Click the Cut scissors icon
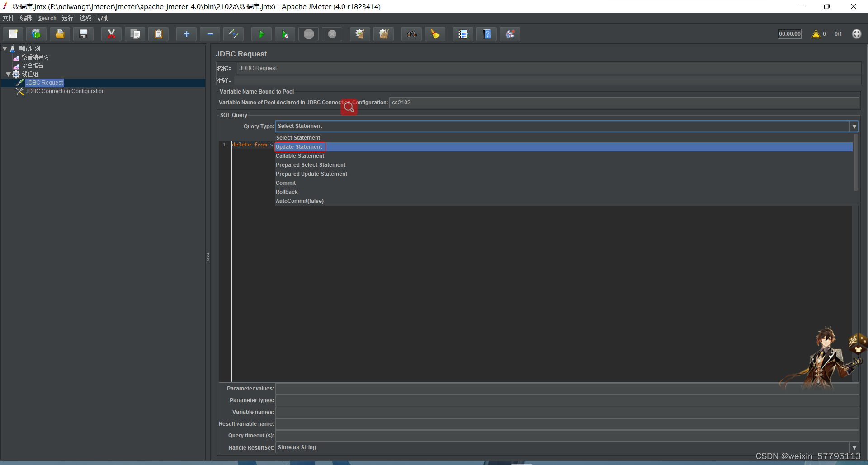 (x=111, y=34)
